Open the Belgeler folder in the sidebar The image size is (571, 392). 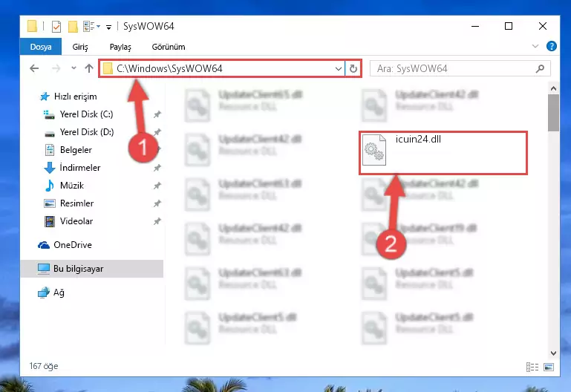point(76,150)
